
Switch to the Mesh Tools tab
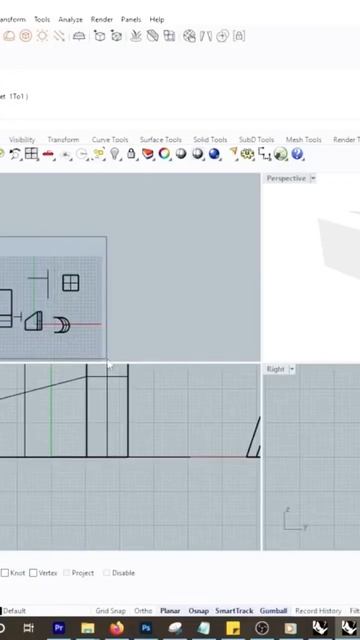tap(304, 140)
